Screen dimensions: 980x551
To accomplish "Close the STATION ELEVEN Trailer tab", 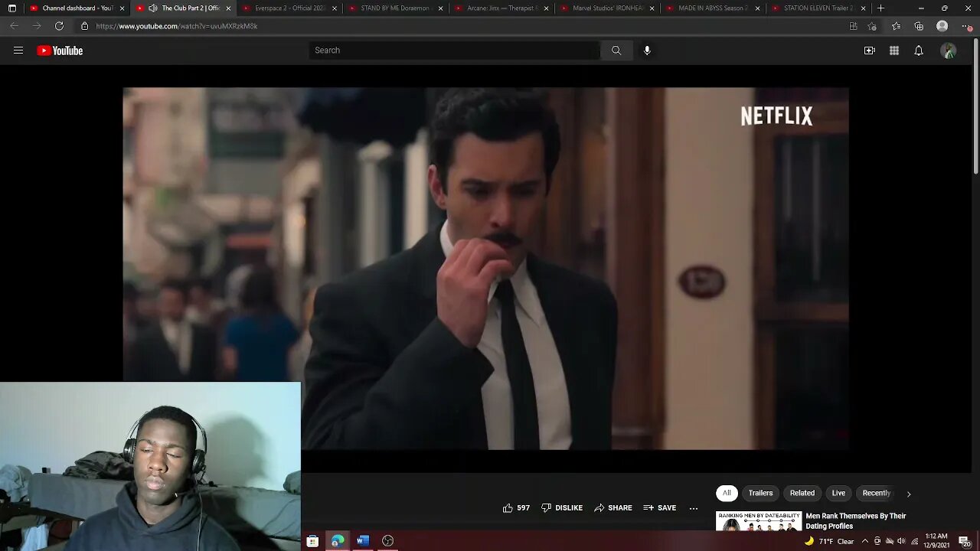I will coord(864,8).
